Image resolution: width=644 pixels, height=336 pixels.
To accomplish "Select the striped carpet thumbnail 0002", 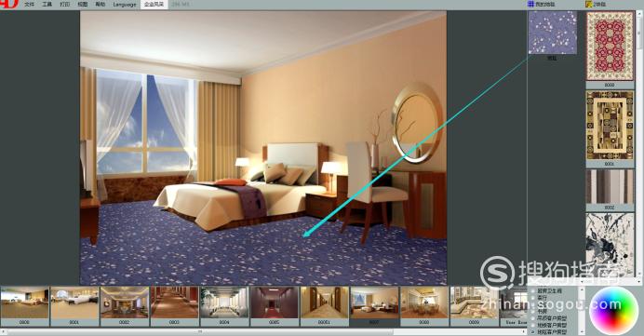I will [610, 186].
